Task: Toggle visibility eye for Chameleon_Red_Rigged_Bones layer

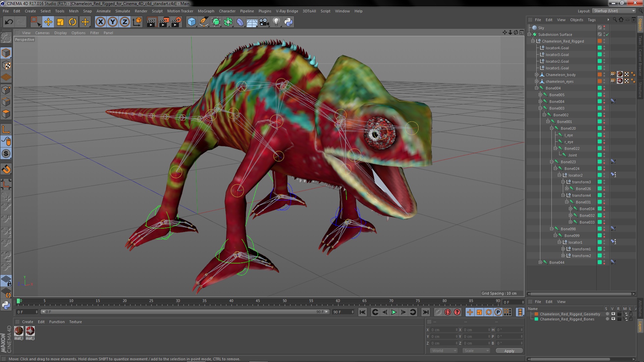Action: [x=613, y=319]
